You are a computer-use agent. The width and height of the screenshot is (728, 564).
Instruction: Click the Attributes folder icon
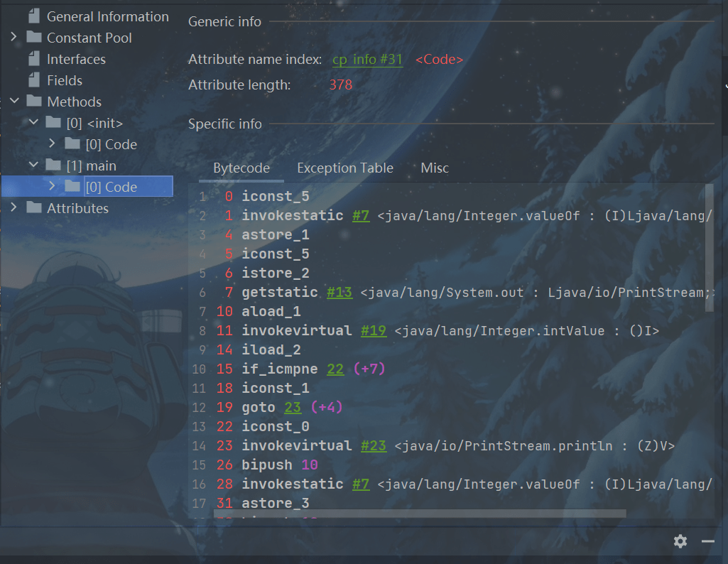[34, 208]
